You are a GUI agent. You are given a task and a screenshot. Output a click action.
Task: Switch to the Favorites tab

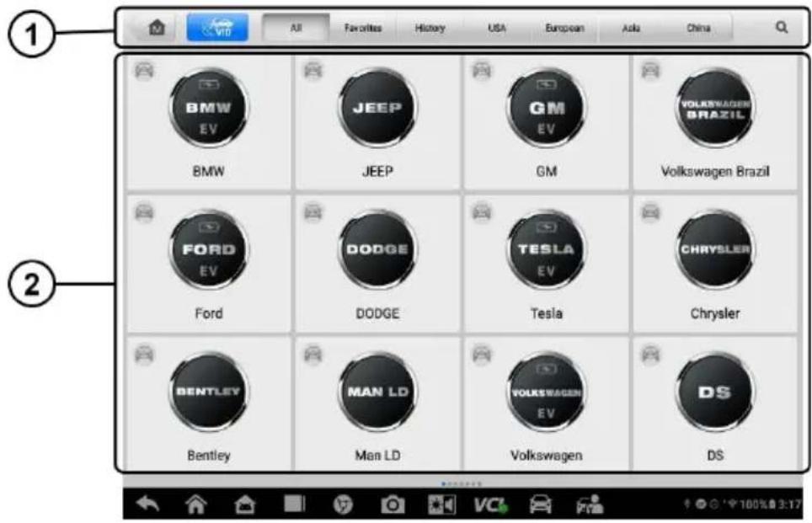[x=363, y=28]
